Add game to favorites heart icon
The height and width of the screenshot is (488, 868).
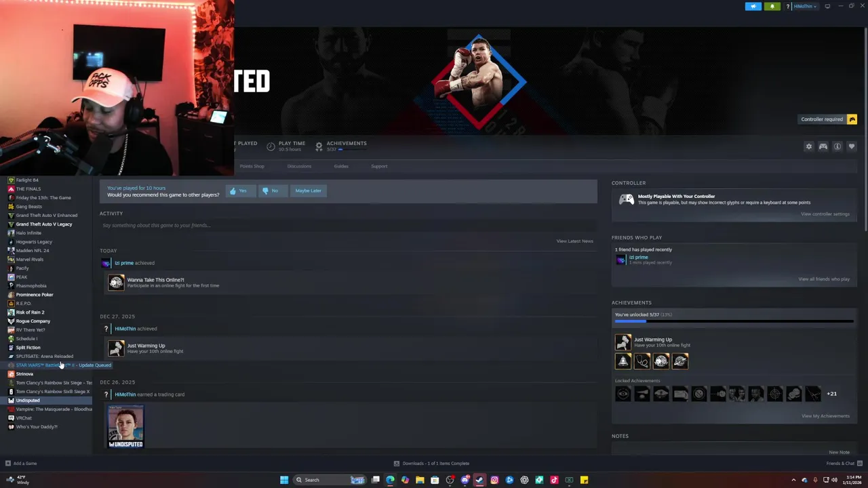852,146
